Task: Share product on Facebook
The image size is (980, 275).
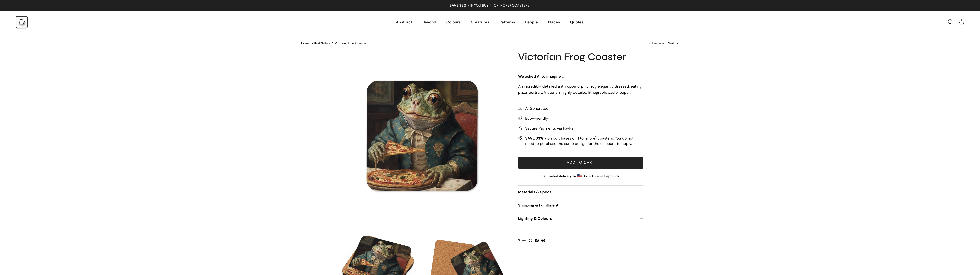Action: click(x=537, y=240)
